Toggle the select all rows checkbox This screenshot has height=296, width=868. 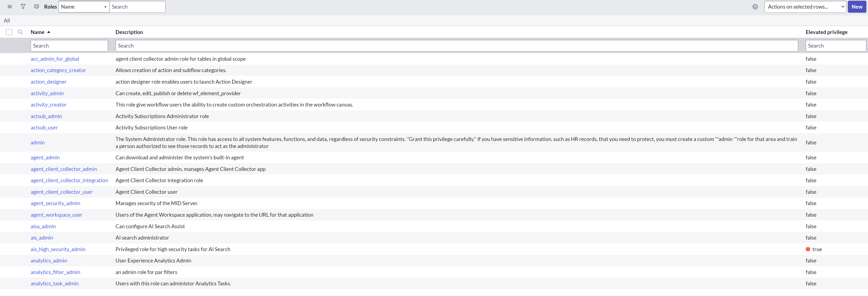(9, 32)
